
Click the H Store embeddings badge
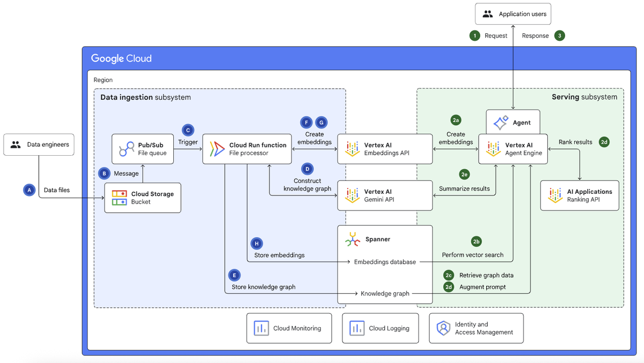pyautogui.click(x=257, y=243)
